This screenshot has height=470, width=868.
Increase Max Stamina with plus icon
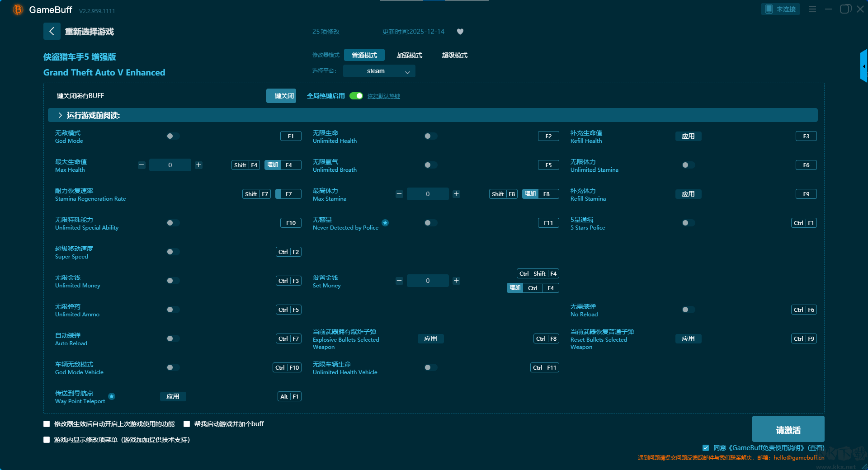[456, 194]
